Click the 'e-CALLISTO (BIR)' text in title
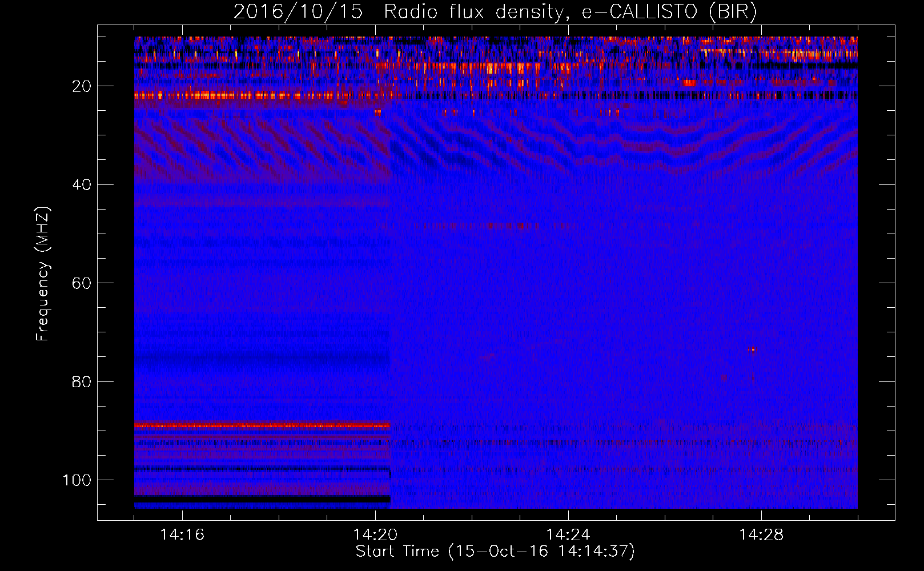The height and width of the screenshot is (571, 924). [669, 11]
